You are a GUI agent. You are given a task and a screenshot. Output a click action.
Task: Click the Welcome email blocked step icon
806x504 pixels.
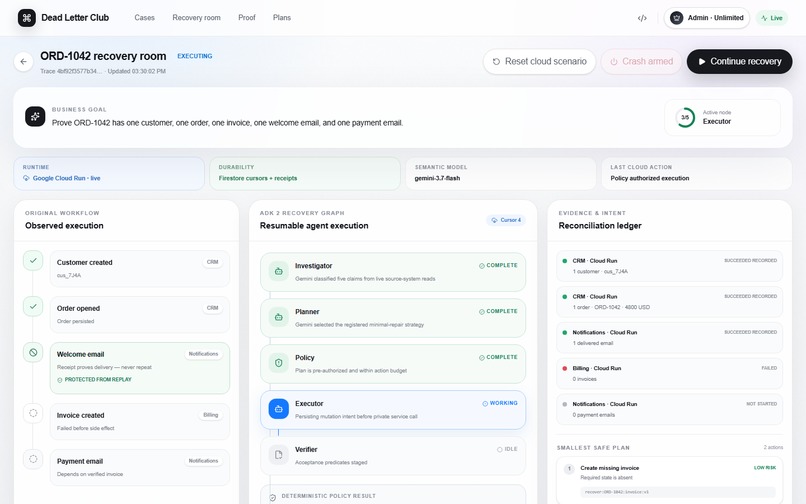pyautogui.click(x=33, y=352)
